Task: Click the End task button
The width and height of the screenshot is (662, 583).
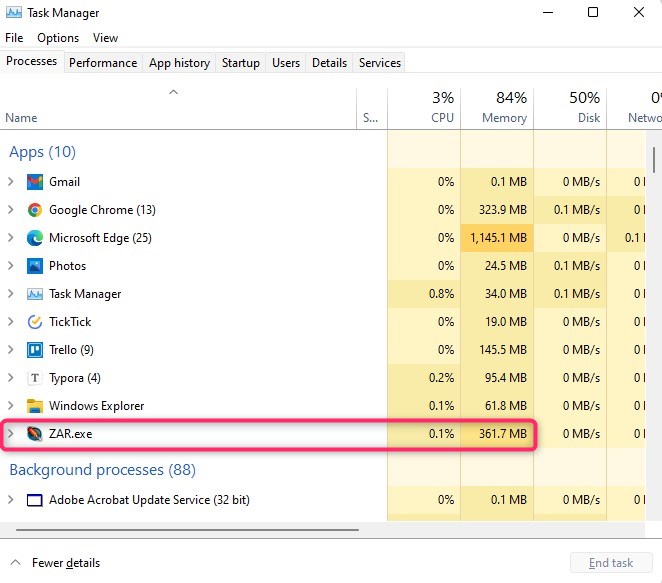Action: 611,563
